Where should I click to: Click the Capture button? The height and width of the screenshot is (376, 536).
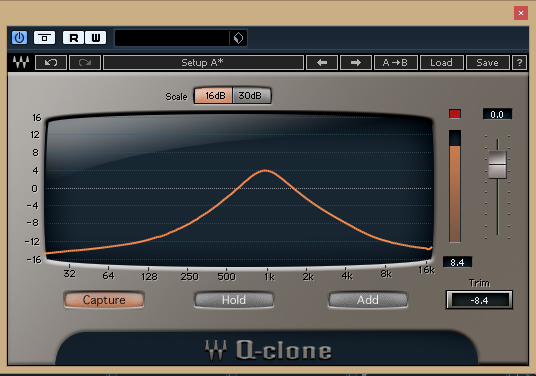pos(104,300)
